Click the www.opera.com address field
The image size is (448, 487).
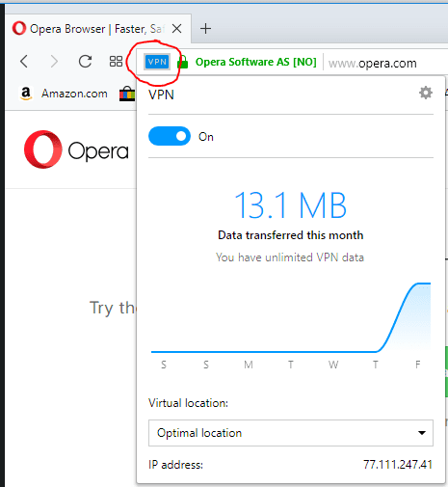[372, 64]
